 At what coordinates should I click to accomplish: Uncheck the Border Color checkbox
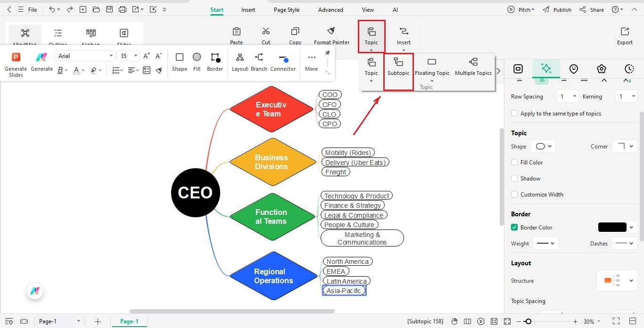[514, 227]
